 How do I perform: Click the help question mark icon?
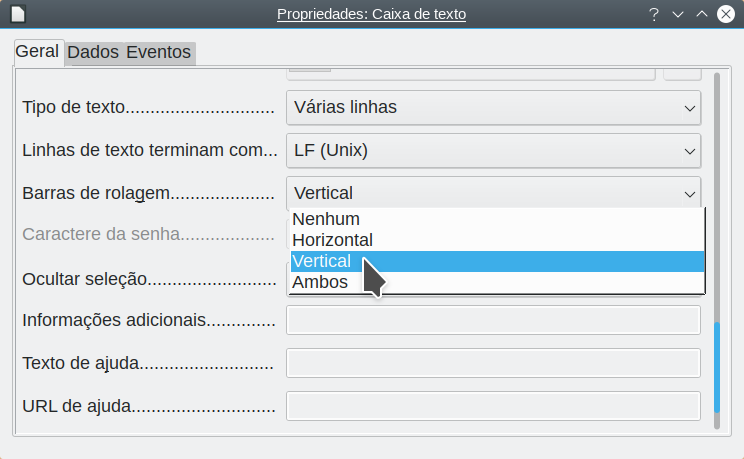(654, 14)
